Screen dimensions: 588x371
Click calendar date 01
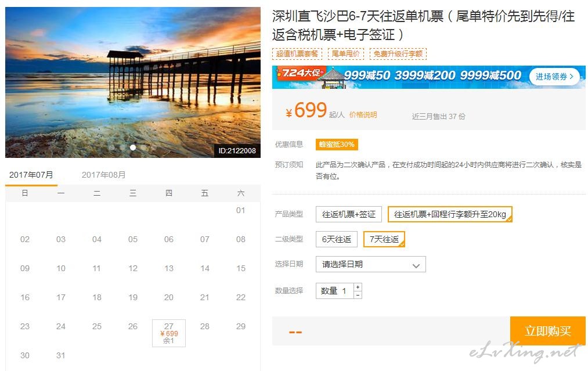pos(241,210)
